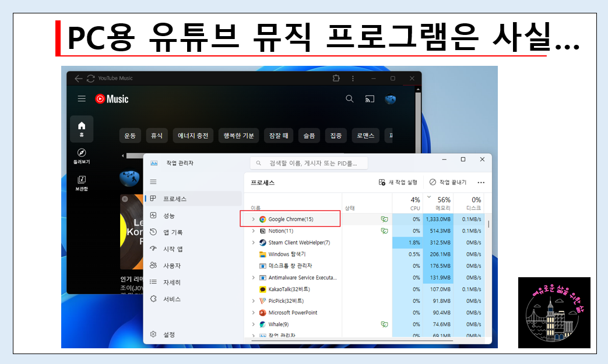
Task: Select the Windows 탐색기 process row
Action: 364,255
